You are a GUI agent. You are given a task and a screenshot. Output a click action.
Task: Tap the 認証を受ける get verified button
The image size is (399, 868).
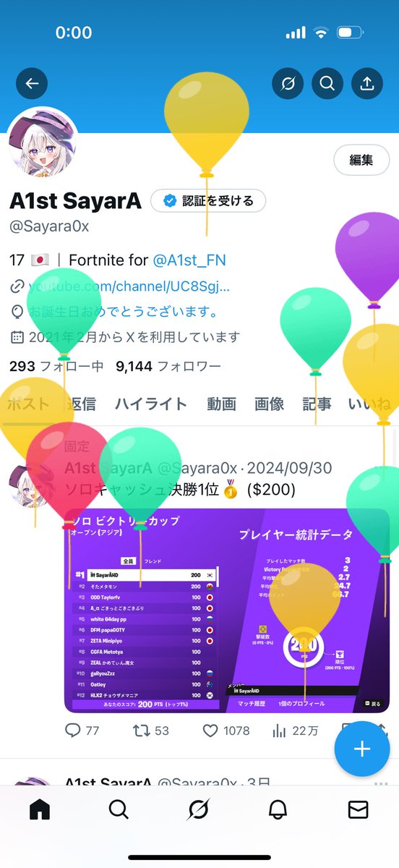coord(208,201)
